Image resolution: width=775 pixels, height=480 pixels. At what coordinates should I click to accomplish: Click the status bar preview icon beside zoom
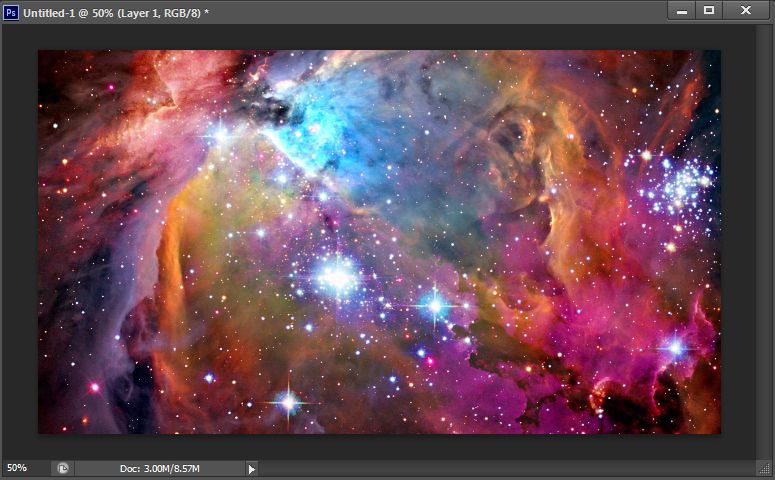63,468
